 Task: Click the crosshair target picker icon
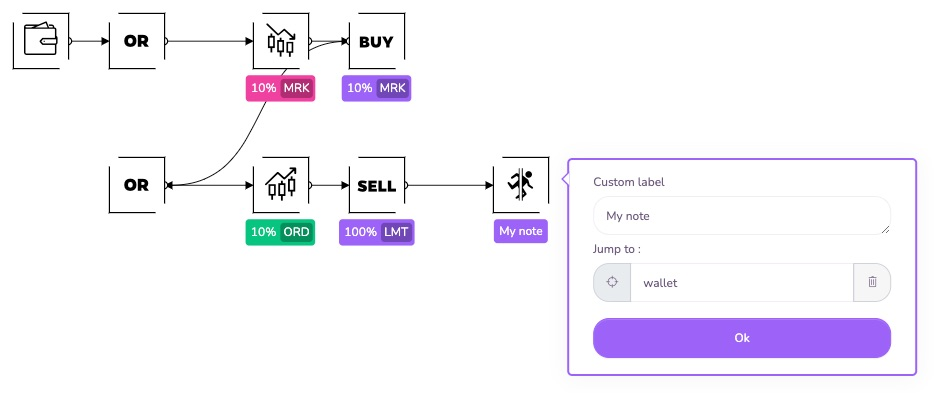coord(612,282)
